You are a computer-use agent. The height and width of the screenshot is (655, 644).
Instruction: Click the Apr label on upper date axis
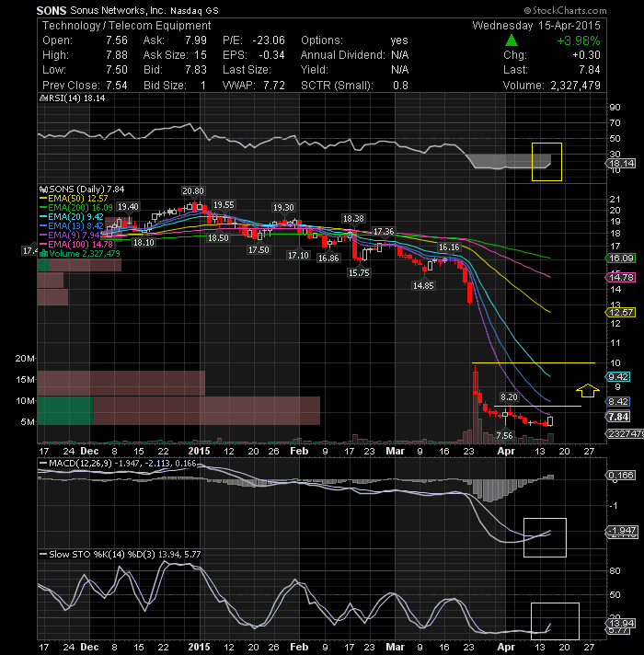pyautogui.click(x=506, y=451)
